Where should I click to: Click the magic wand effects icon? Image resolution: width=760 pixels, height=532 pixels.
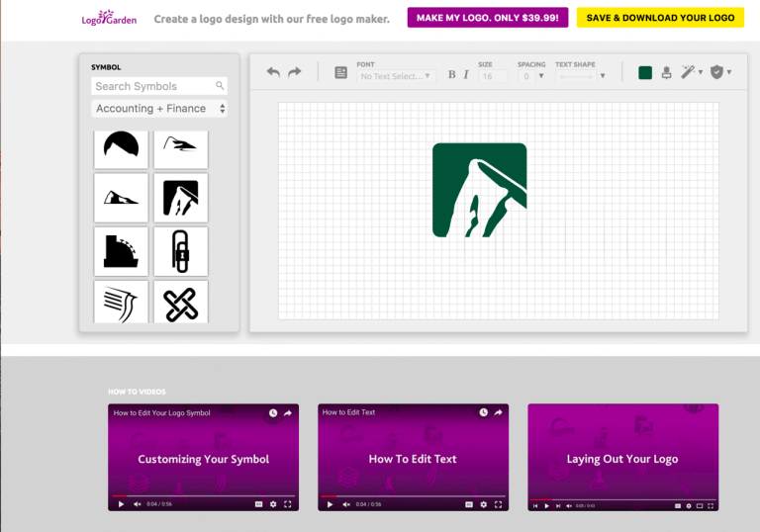pyautogui.click(x=688, y=72)
